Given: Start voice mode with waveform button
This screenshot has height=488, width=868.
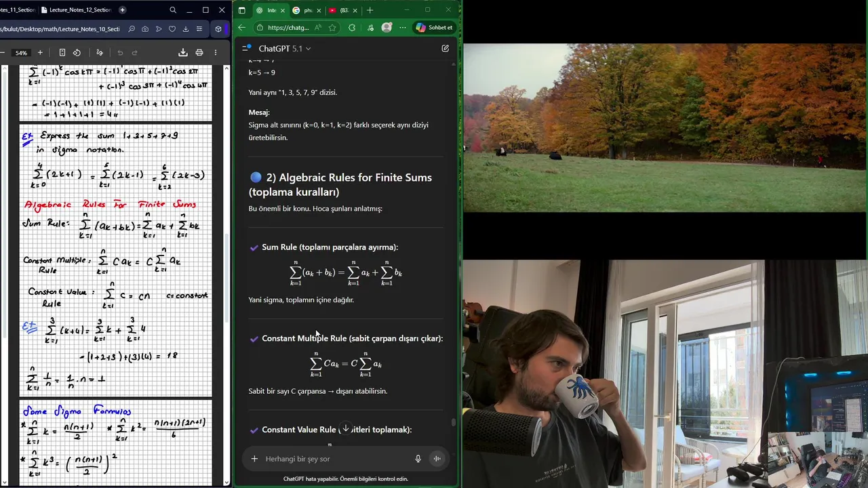Looking at the screenshot, I should tap(437, 459).
